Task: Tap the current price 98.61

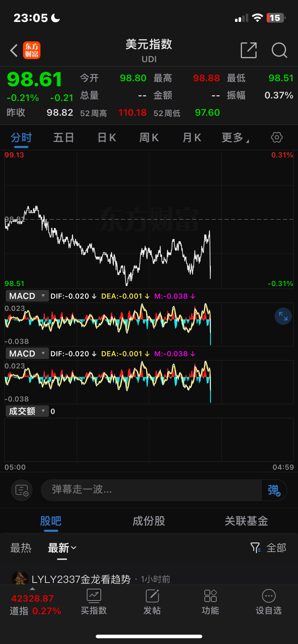Action: (x=35, y=79)
